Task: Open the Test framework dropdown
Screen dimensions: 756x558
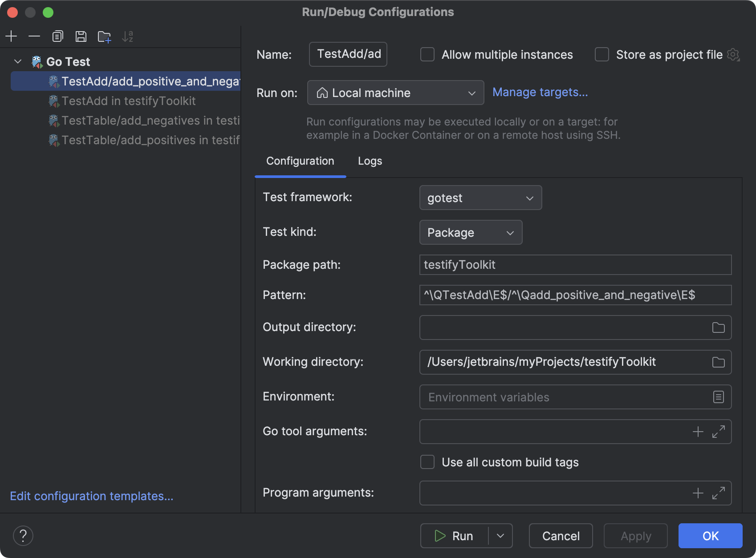Action: (480, 198)
